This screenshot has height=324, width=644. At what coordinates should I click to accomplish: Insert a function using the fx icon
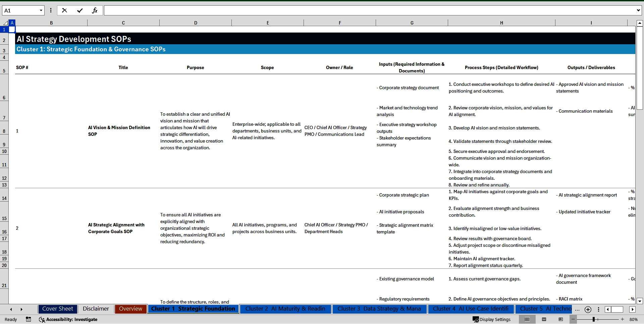95,10
